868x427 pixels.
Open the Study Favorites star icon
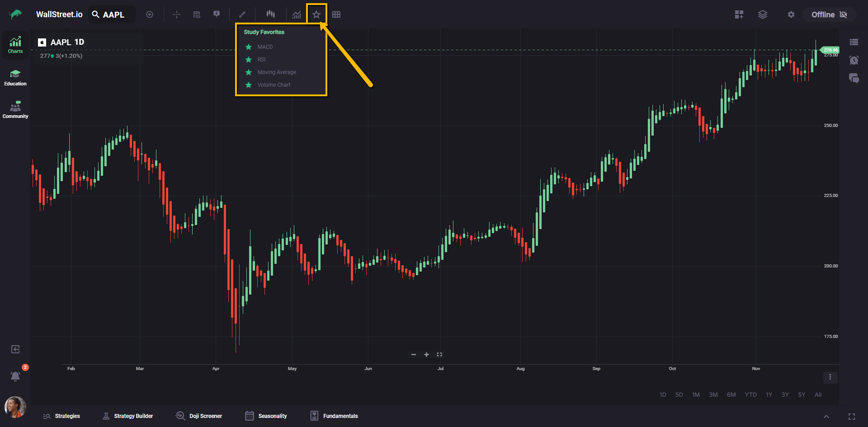click(x=316, y=14)
